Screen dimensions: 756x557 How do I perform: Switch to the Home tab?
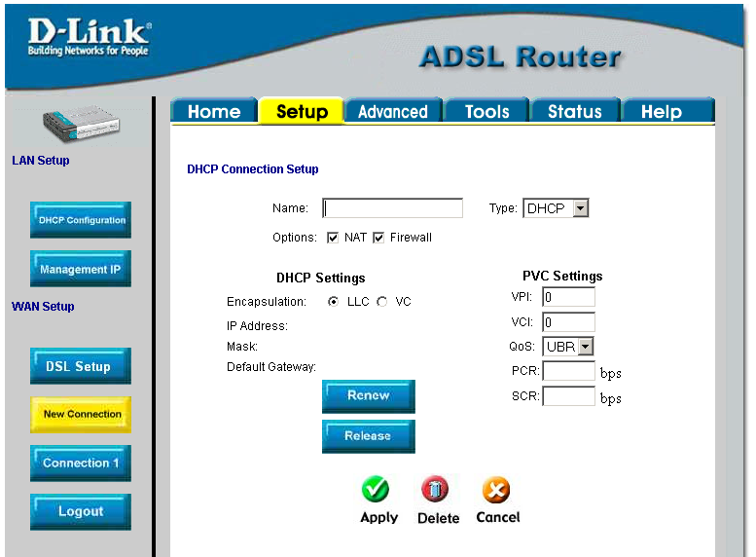tap(214, 111)
